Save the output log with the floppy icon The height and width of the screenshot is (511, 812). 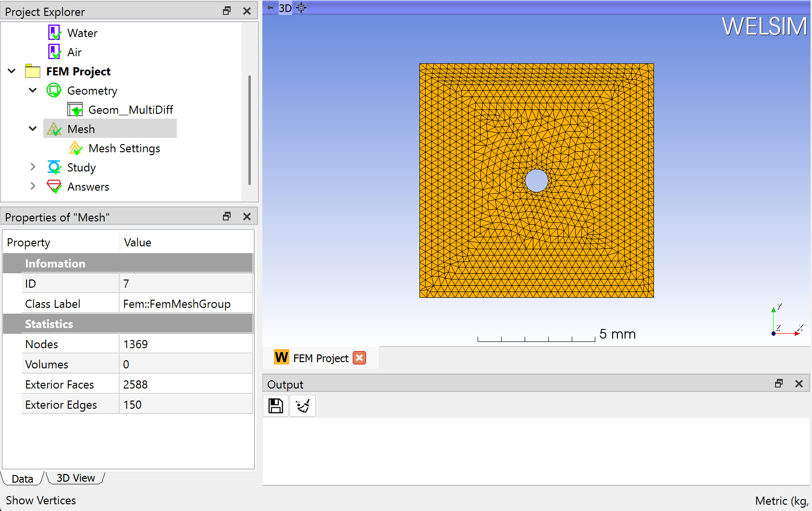tap(276, 406)
